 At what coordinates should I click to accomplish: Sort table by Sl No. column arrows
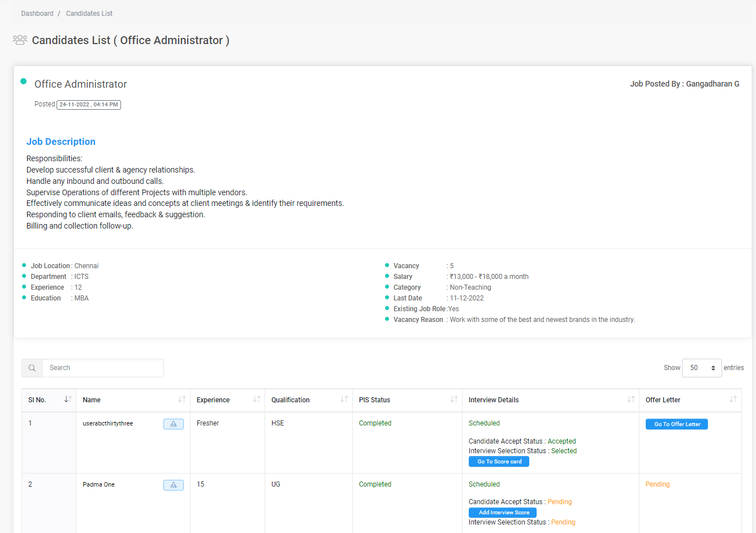pyautogui.click(x=68, y=399)
